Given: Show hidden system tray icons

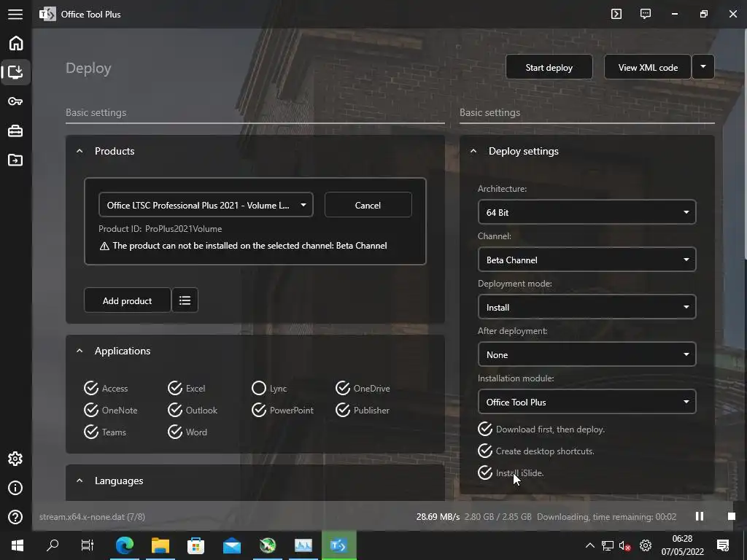Looking at the screenshot, I should click(x=589, y=545).
